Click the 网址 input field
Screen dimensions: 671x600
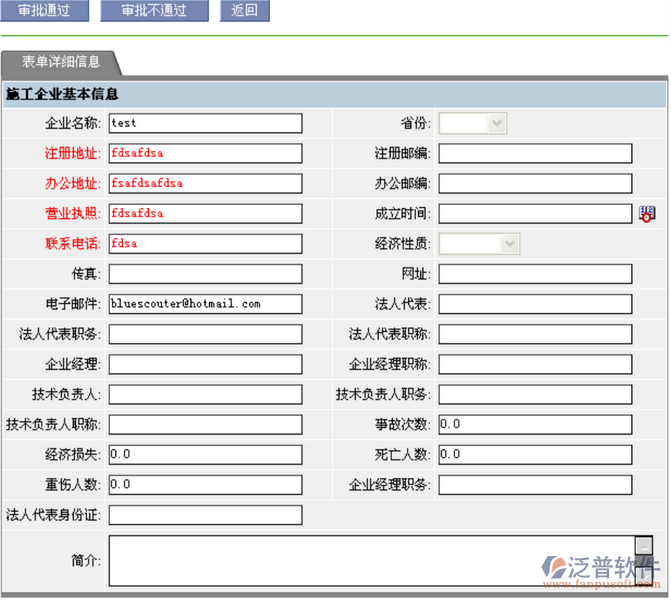point(535,273)
